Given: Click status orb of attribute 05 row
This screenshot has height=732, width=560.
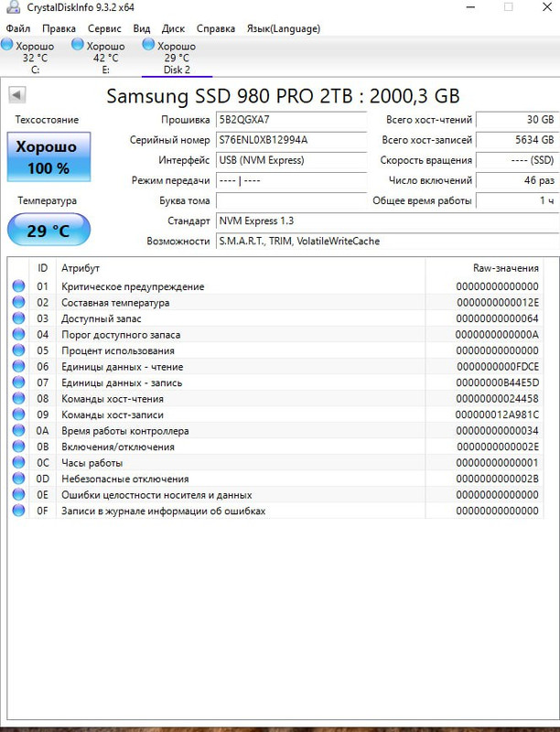Looking at the screenshot, I should click(x=18, y=350).
